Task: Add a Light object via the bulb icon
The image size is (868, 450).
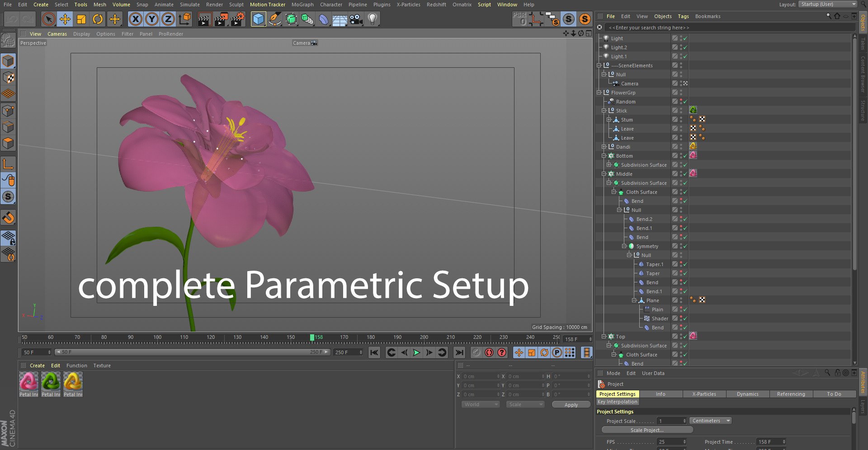Action: 373,19
